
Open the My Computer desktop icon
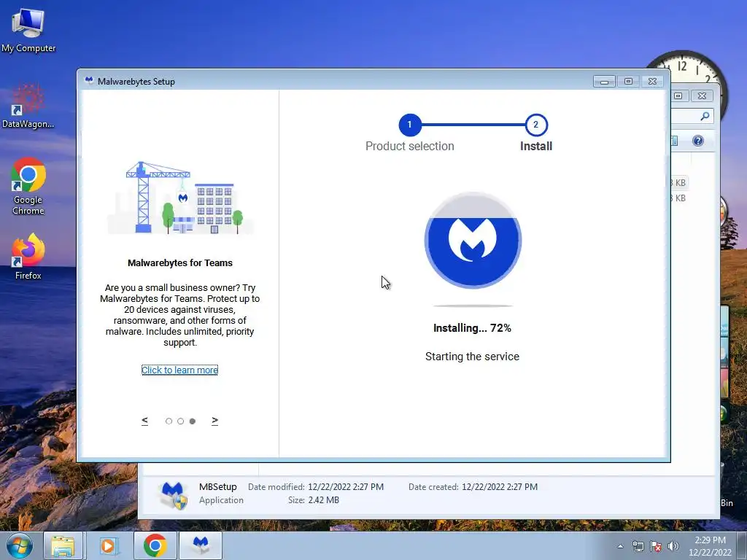tap(28, 31)
